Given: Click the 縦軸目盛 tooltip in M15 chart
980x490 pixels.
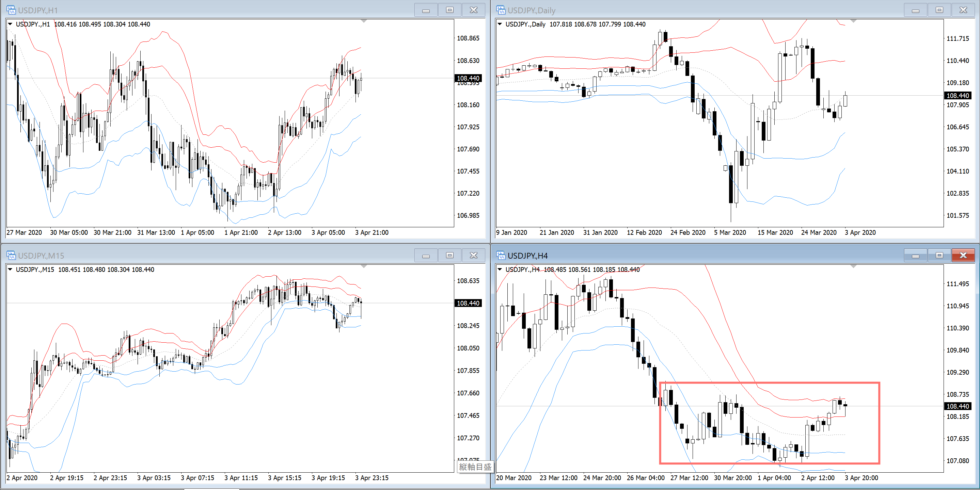Looking at the screenshot, I should [475, 467].
